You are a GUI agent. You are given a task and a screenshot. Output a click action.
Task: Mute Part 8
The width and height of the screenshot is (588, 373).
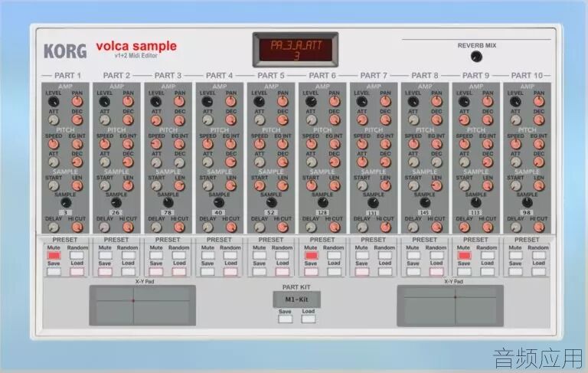click(x=413, y=256)
